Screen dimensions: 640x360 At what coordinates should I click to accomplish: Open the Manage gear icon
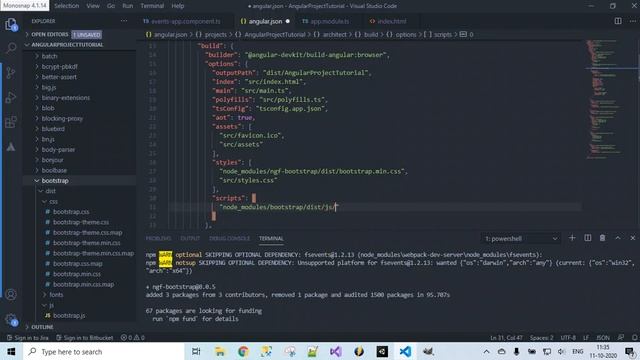(x=11, y=320)
